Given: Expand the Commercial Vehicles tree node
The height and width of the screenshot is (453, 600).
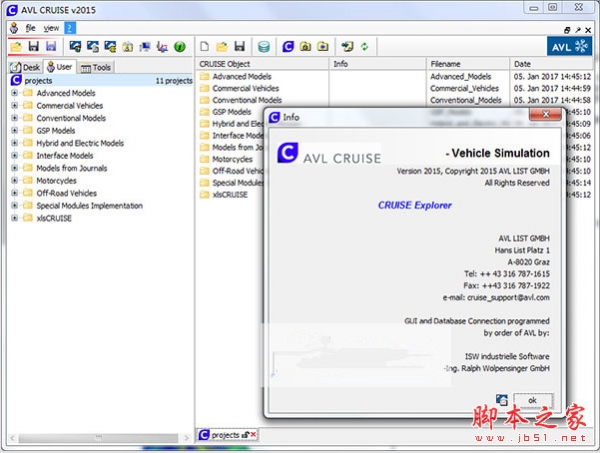Looking at the screenshot, I should coord(15,106).
